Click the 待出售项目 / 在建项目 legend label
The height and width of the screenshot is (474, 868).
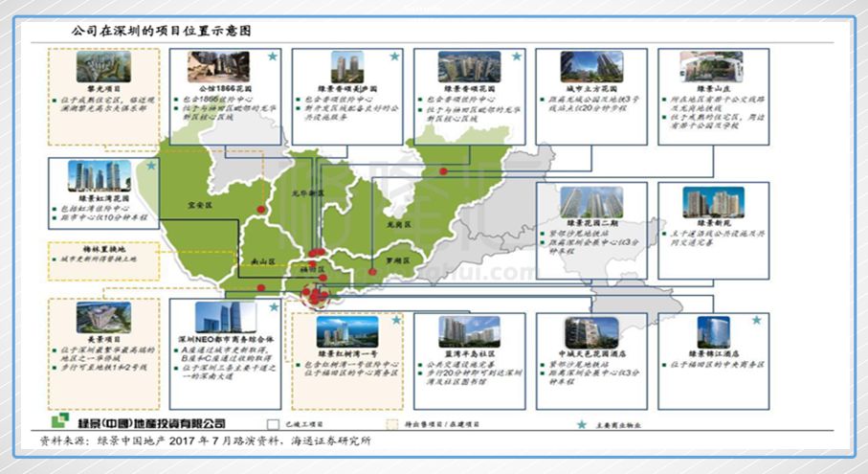442,425
